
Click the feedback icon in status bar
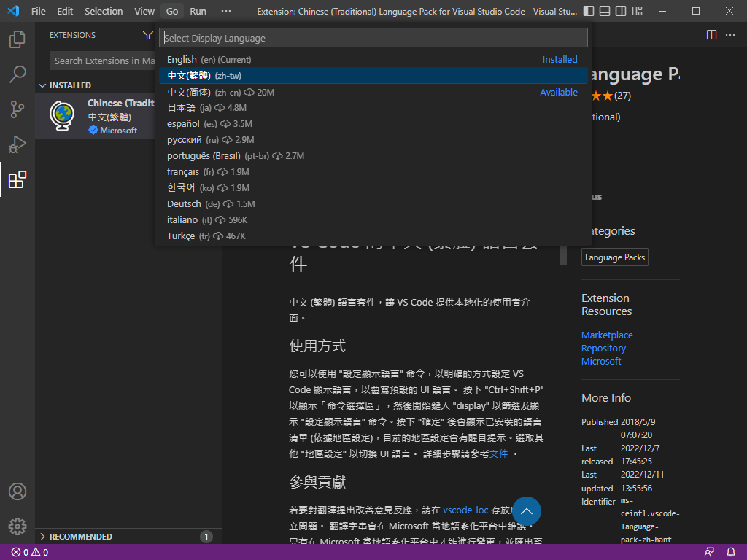709,553
